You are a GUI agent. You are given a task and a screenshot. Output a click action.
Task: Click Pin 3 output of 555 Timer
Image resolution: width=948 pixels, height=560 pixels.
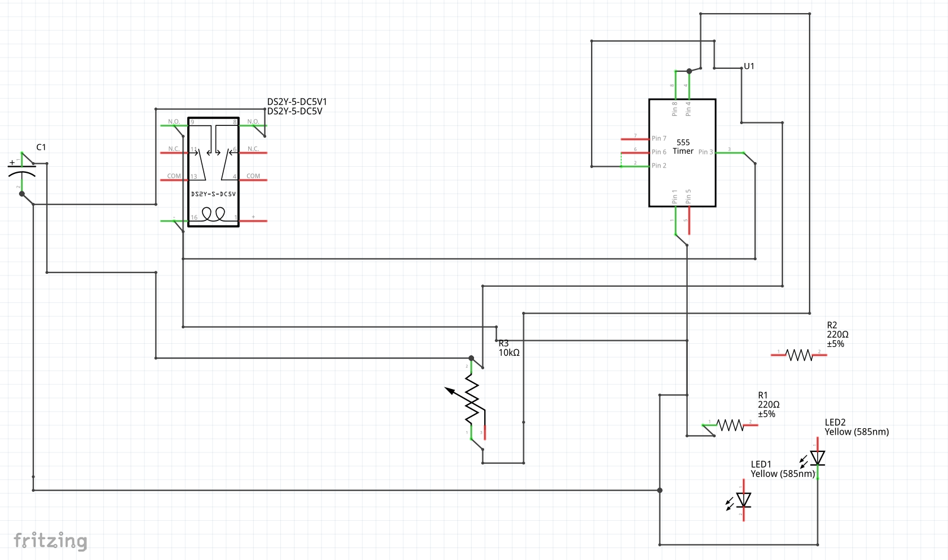click(x=730, y=153)
